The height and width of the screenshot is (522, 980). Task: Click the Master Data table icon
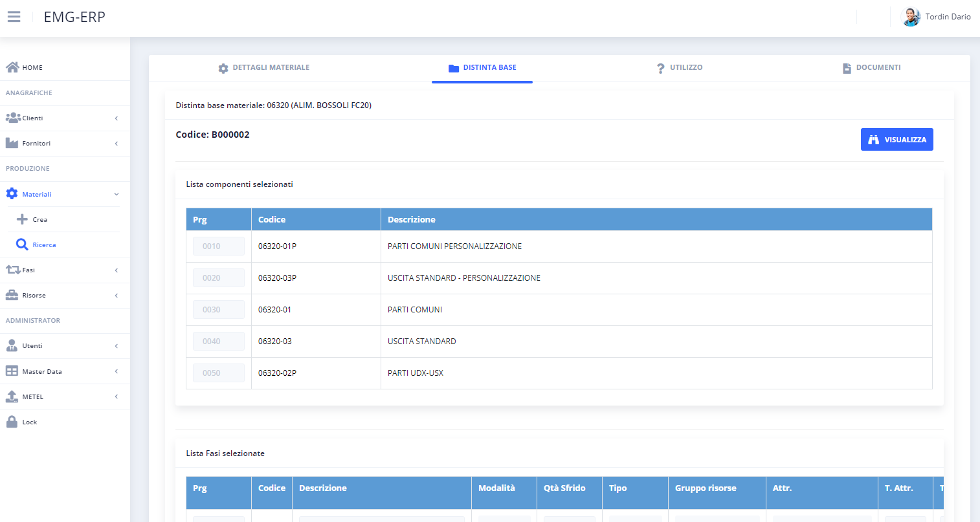(x=12, y=371)
